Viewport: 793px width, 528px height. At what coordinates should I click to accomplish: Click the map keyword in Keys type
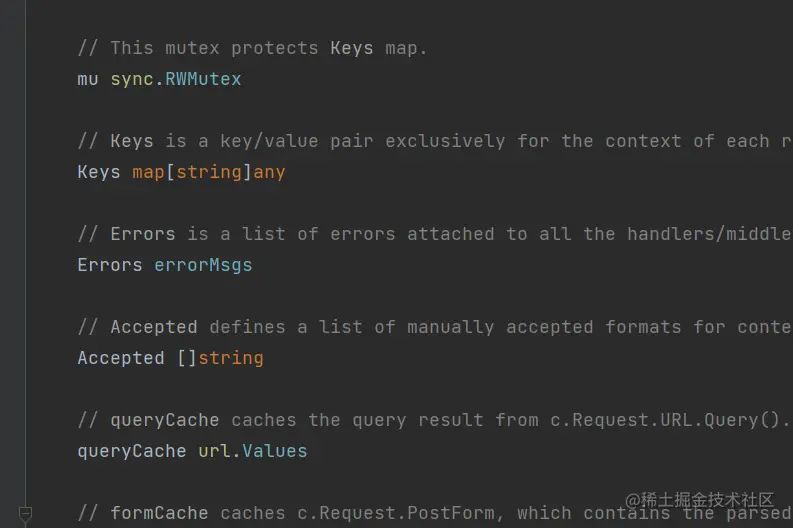click(x=148, y=172)
